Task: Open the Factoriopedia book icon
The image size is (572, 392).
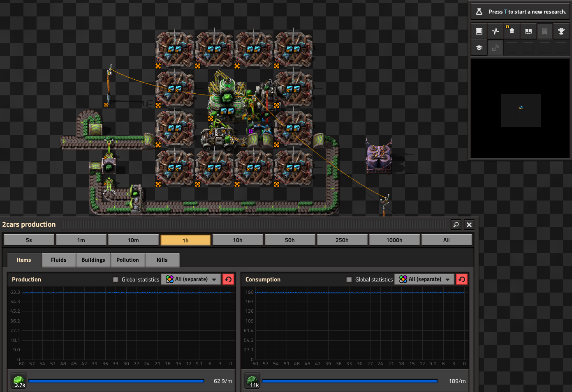Action: 528,31
